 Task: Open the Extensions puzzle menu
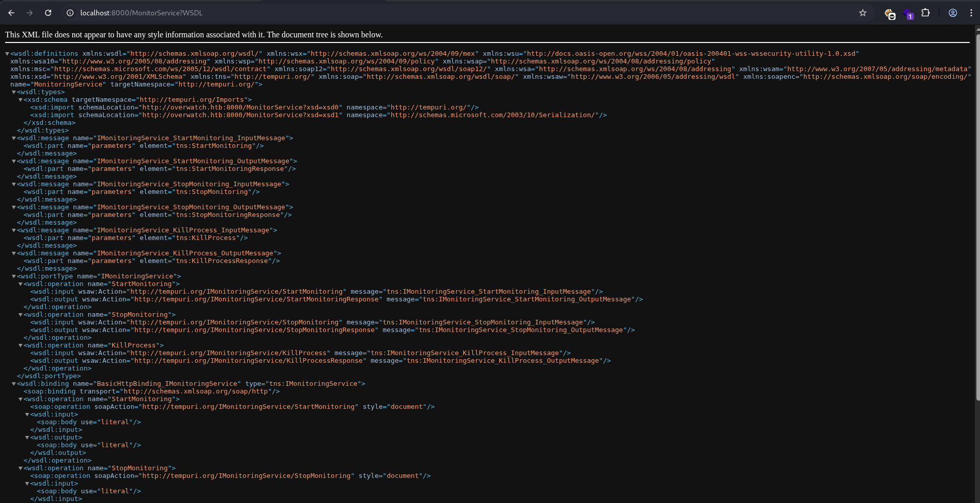[926, 13]
